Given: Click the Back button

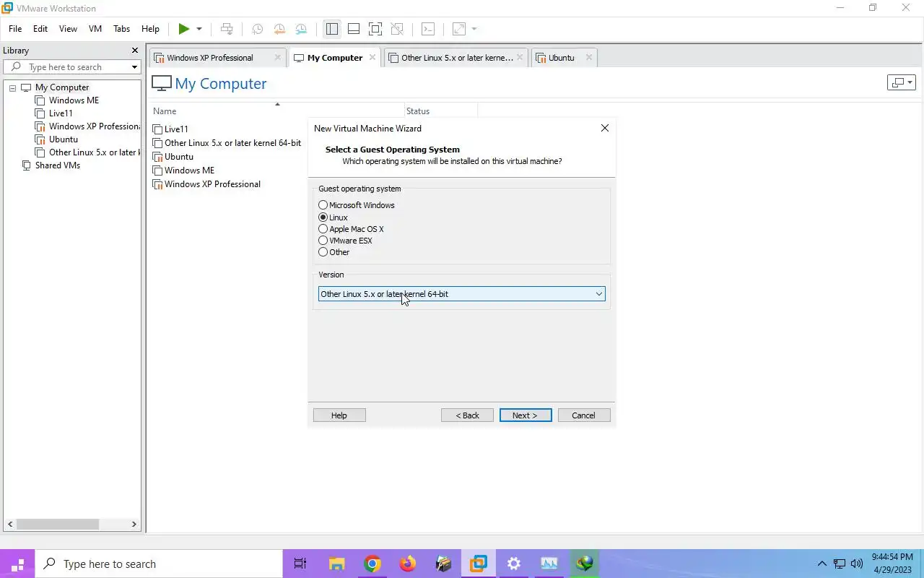Looking at the screenshot, I should (x=467, y=415).
